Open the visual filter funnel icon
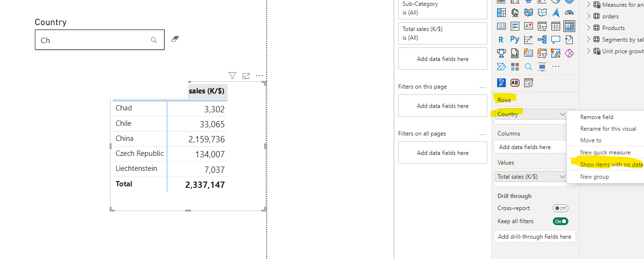The width and height of the screenshot is (644, 259). coord(232,76)
